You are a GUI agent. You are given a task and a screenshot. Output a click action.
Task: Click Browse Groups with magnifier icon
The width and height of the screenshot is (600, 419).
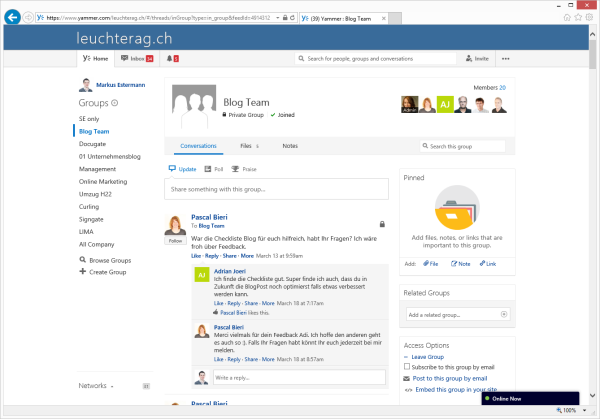[105, 260]
